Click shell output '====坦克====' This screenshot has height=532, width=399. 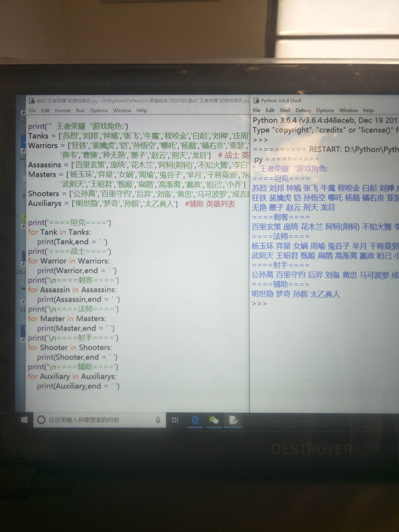pyautogui.click(x=281, y=178)
